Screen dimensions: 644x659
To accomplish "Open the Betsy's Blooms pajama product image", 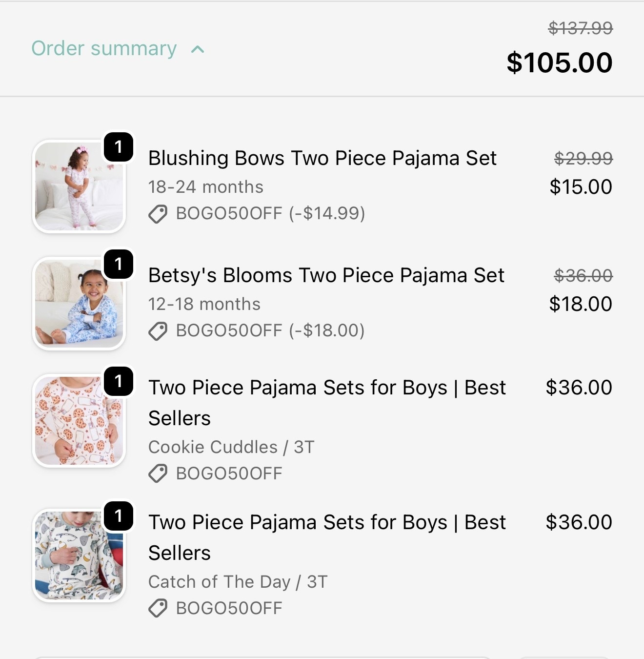I will [x=79, y=303].
